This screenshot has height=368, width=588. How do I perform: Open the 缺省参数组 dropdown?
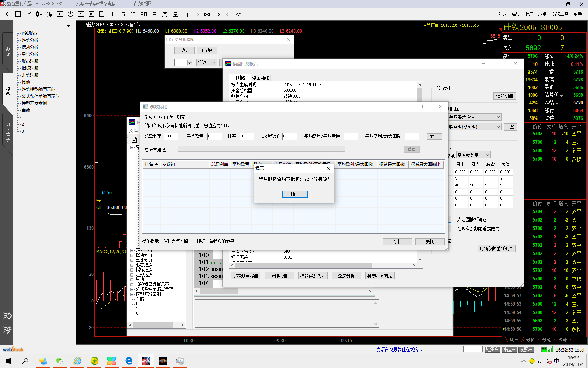473,155
